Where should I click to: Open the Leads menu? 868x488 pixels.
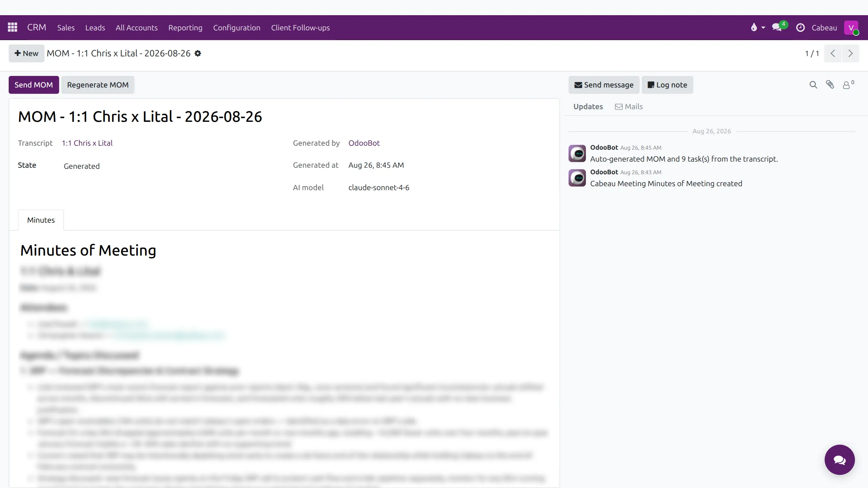[x=95, y=28]
